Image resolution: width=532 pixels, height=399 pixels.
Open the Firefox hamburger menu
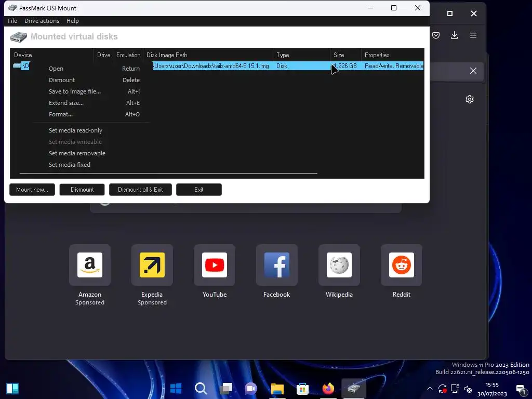click(x=473, y=35)
